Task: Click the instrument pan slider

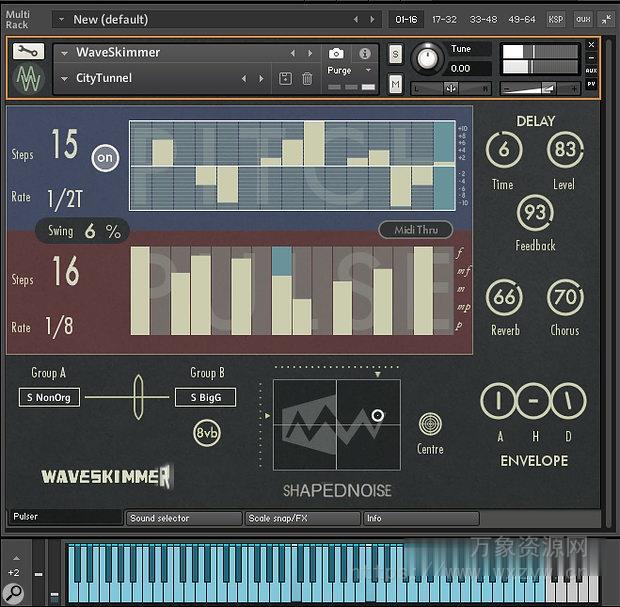Action: [451, 89]
